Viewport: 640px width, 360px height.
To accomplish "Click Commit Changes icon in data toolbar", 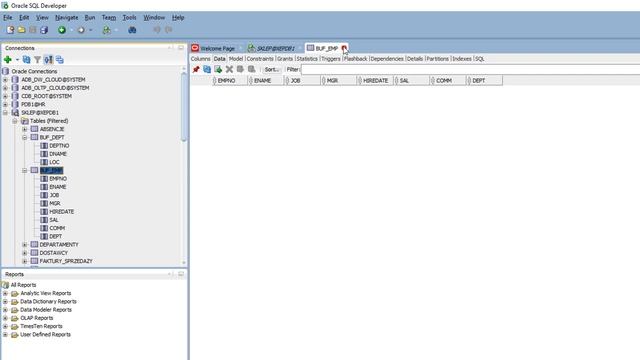I will [240, 69].
